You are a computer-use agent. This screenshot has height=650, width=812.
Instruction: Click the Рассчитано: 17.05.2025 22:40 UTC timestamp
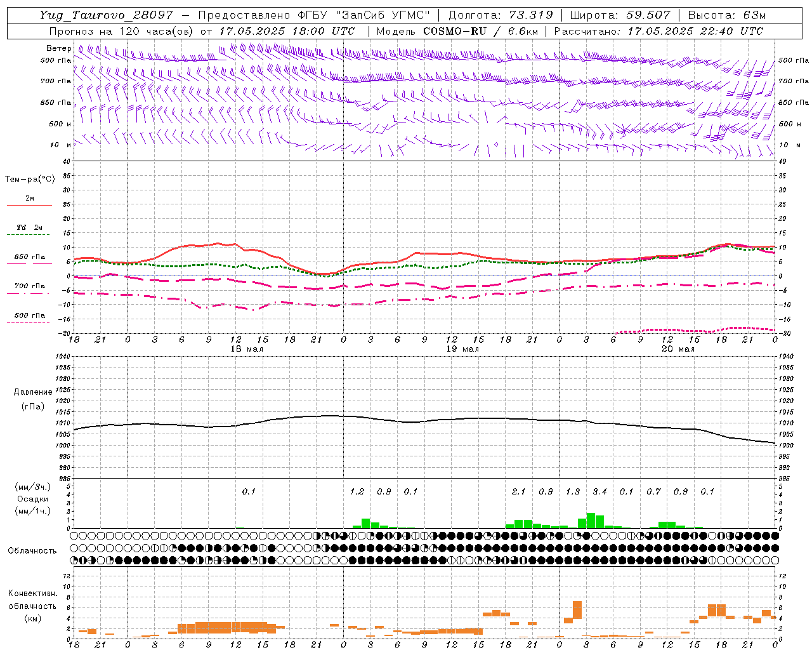point(658,31)
